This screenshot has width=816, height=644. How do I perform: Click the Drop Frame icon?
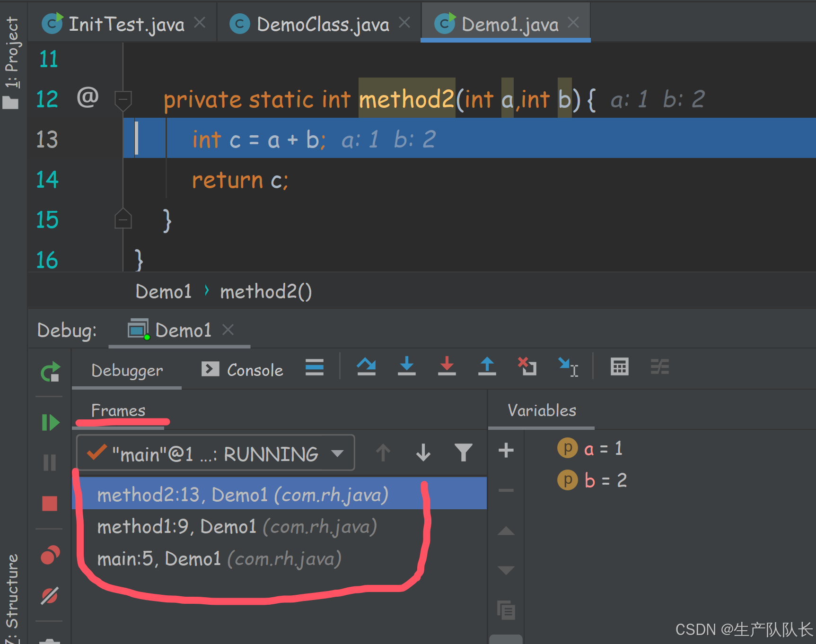tap(527, 367)
